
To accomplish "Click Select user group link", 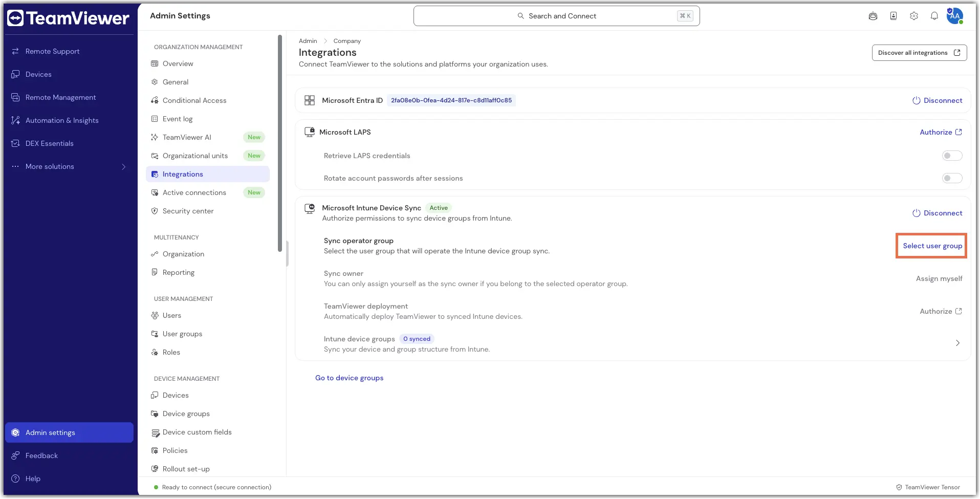I will click(932, 246).
